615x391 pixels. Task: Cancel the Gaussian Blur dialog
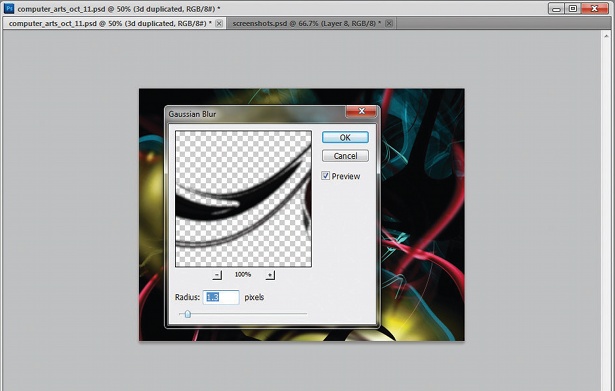[345, 156]
